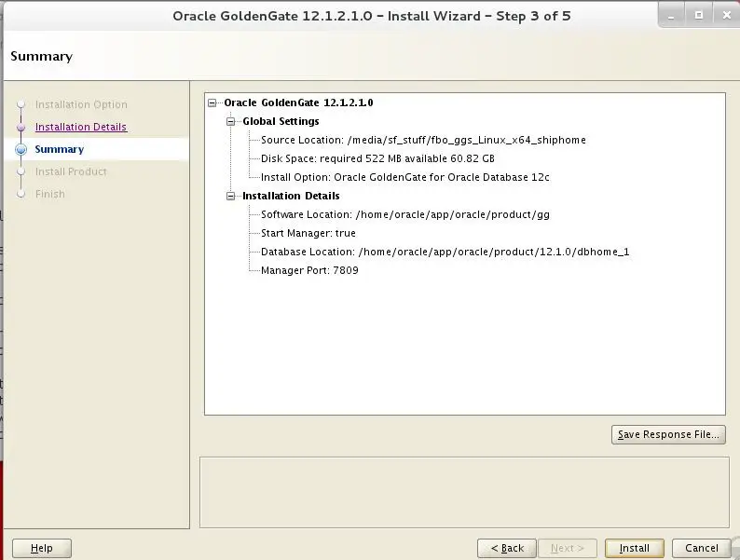Maximize the Install Wizard window
Image resolution: width=740 pixels, height=560 pixels.
pyautogui.click(x=699, y=15)
